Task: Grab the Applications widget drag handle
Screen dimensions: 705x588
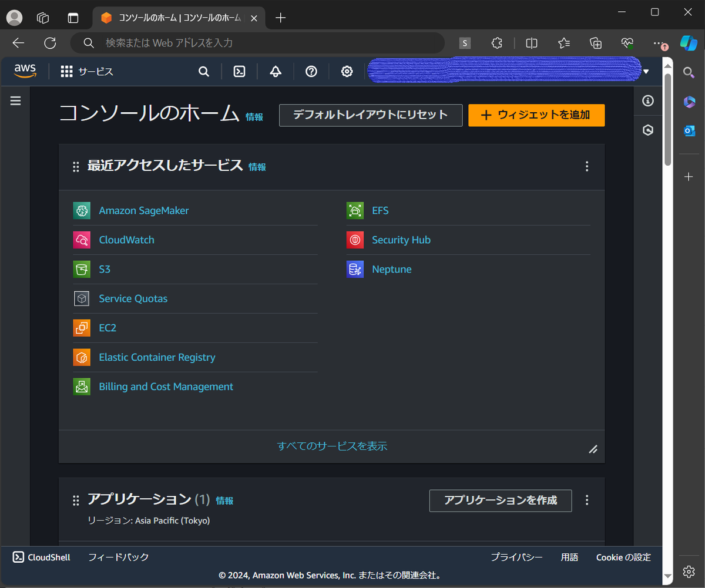Action: (76, 500)
